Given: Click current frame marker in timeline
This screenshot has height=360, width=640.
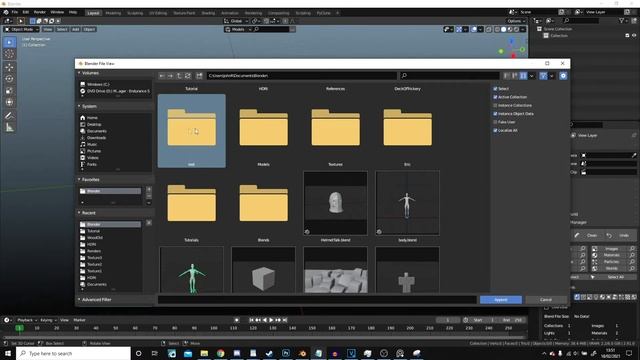Looking at the screenshot, I should pos(19,328).
